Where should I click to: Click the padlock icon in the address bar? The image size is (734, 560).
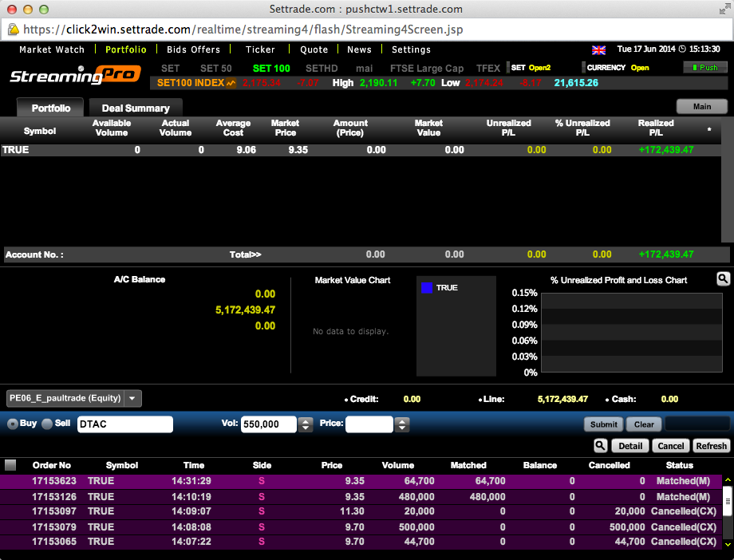[13, 29]
